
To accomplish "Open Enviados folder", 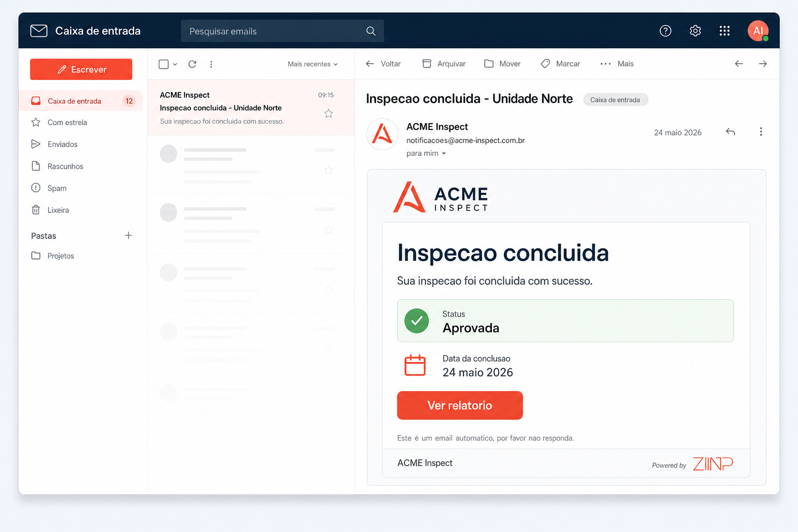I will 55,144.
